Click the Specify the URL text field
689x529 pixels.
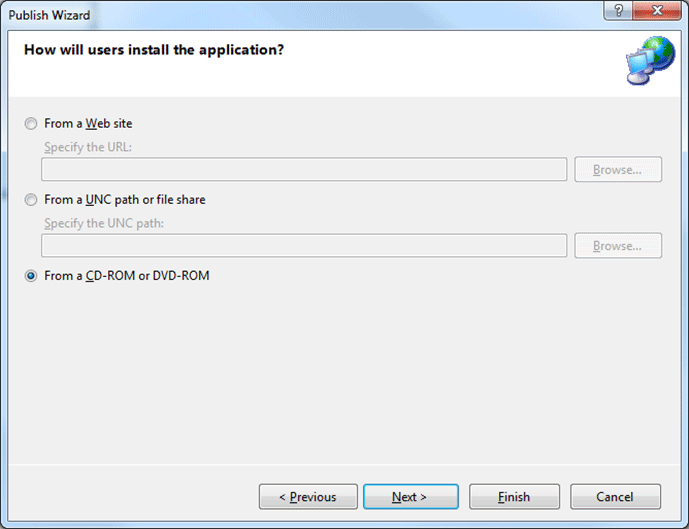[x=304, y=169]
